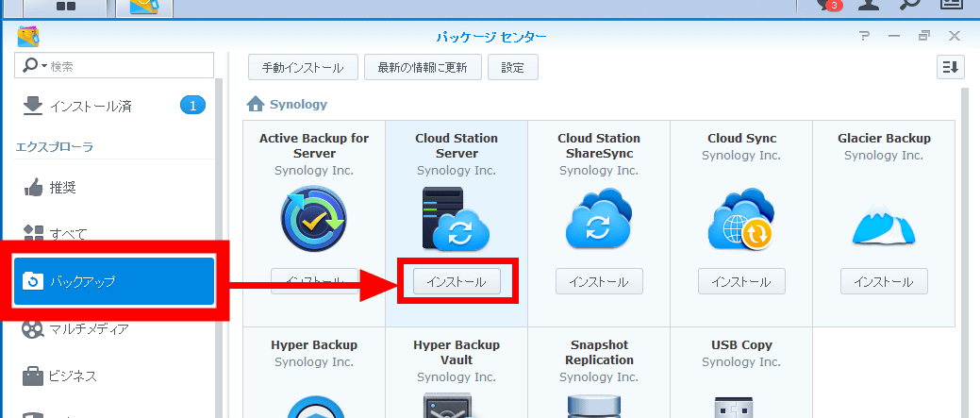Click the sidebar vertical scrollbar
Viewport: 980px width, 418px height.
220,248
